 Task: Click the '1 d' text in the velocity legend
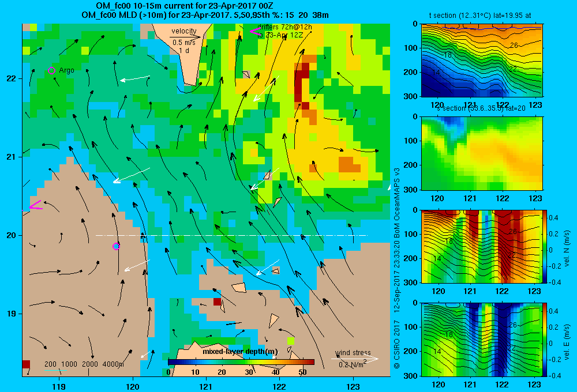[x=184, y=50]
